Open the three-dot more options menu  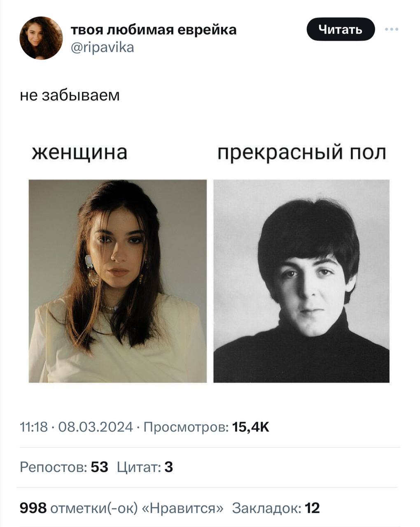pyautogui.click(x=392, y=29)
